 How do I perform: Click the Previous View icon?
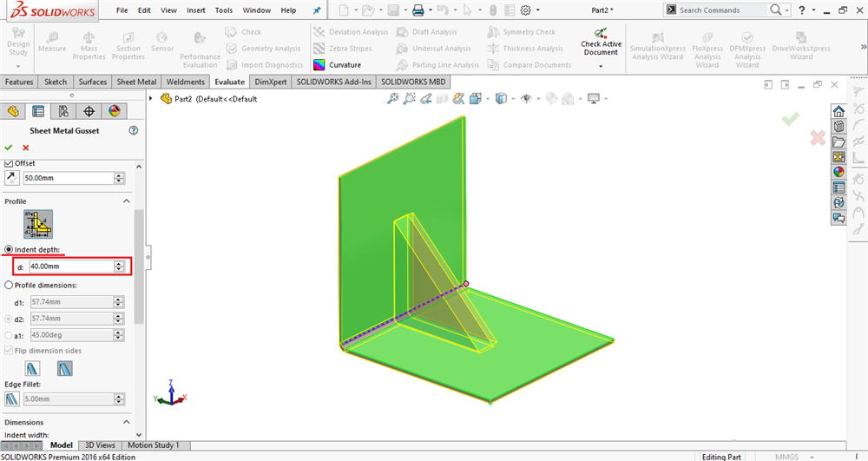coord(425,98)
